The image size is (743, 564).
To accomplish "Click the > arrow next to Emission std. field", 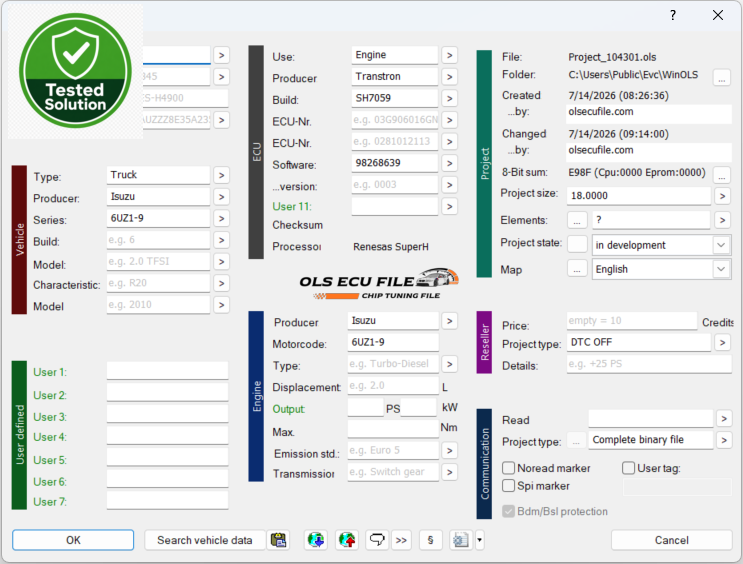I will (x=449, y=451).
